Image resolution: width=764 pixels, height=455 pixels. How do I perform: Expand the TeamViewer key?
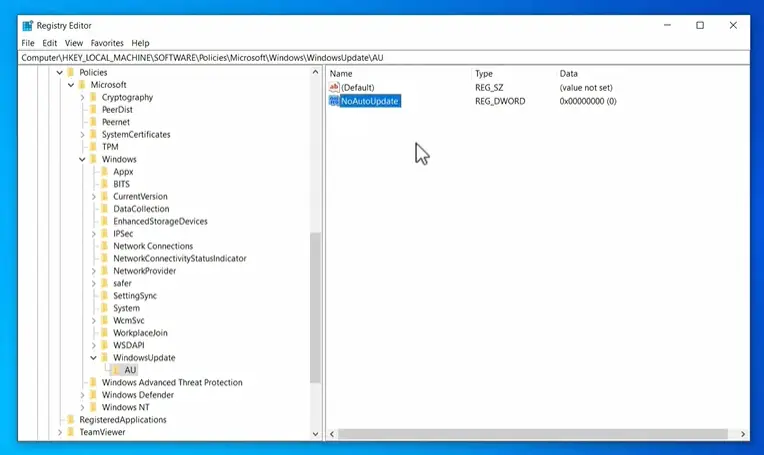pos(59,432)
